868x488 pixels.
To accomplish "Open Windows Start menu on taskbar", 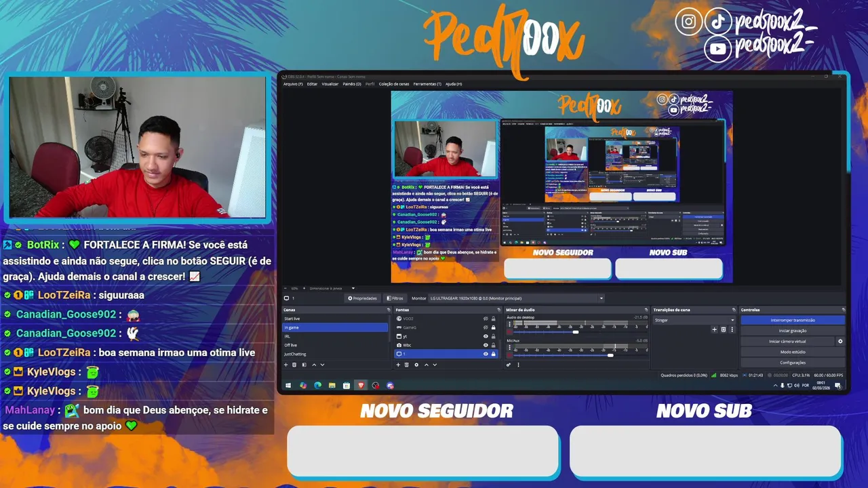I will (x=288, y=386).
